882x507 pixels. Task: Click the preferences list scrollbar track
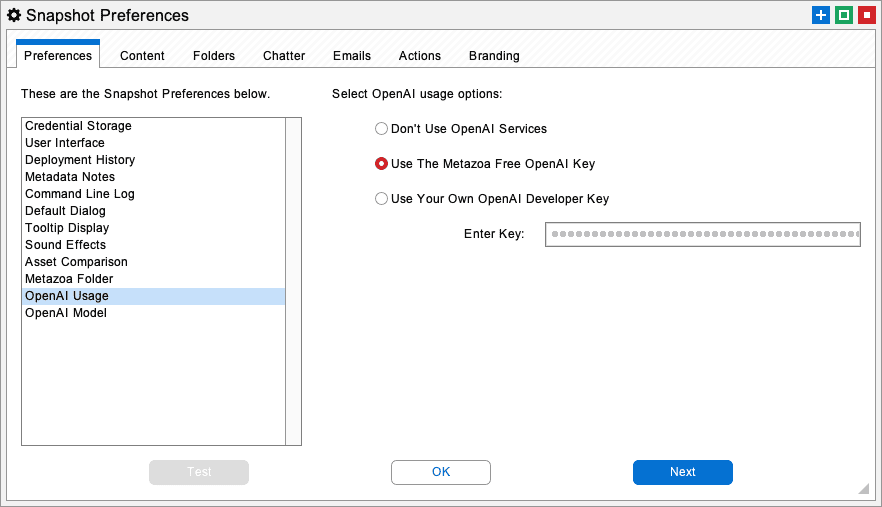point(293,281)
